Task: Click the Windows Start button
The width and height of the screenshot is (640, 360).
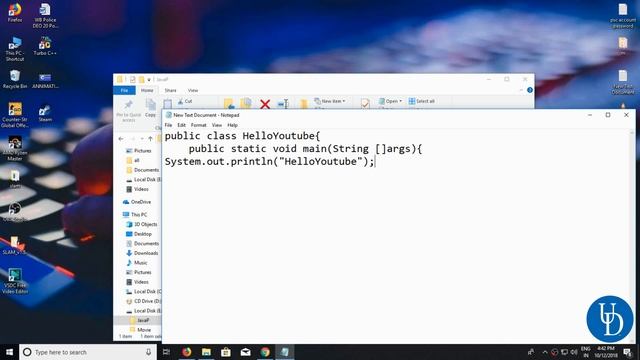Action: (x=9, y=352)
